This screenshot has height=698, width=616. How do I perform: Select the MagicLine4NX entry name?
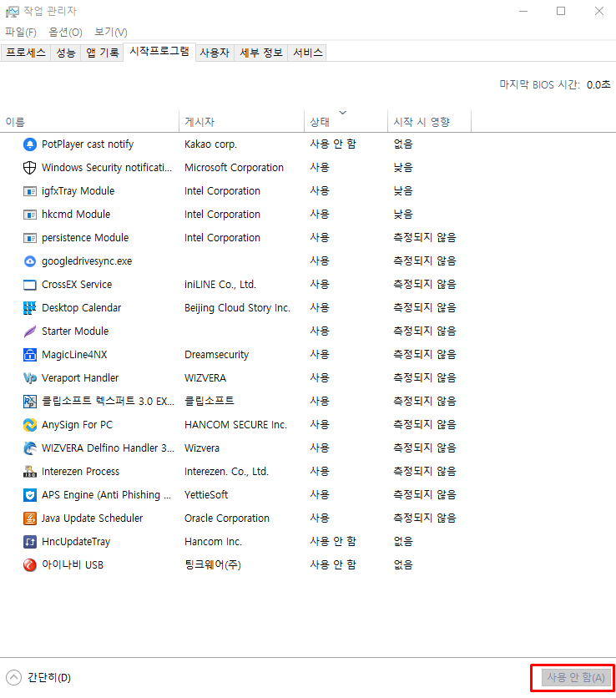[x=74, y=355]
